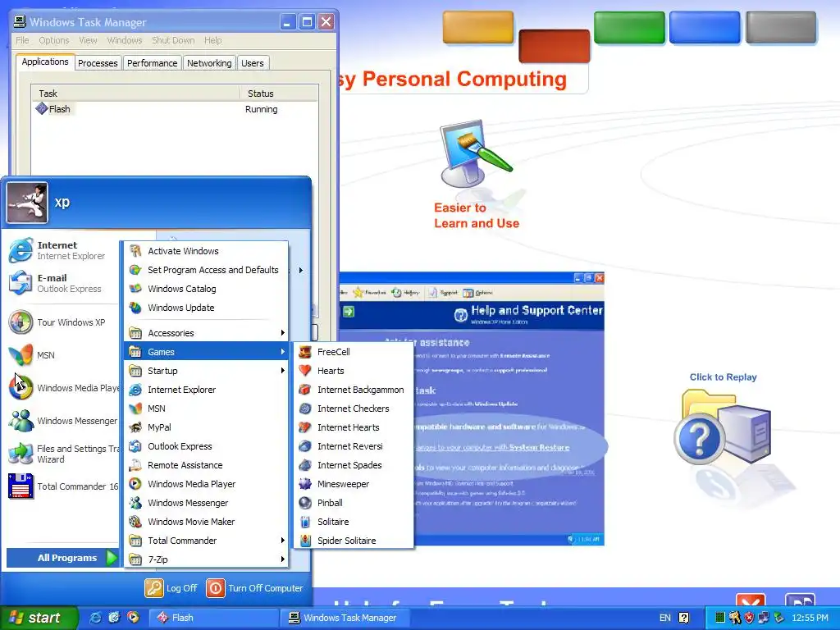
Task: Start Internet Backgammon game
Action: [354, 390]
